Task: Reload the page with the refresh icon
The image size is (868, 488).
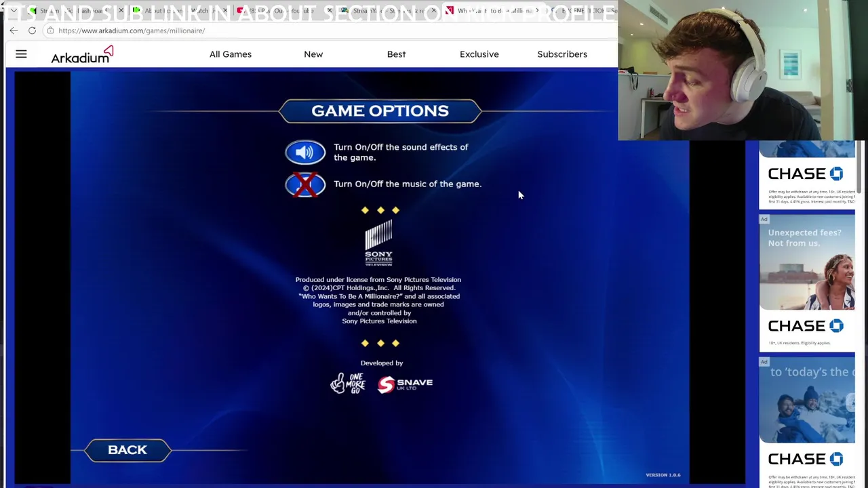Action: (32, 30)
